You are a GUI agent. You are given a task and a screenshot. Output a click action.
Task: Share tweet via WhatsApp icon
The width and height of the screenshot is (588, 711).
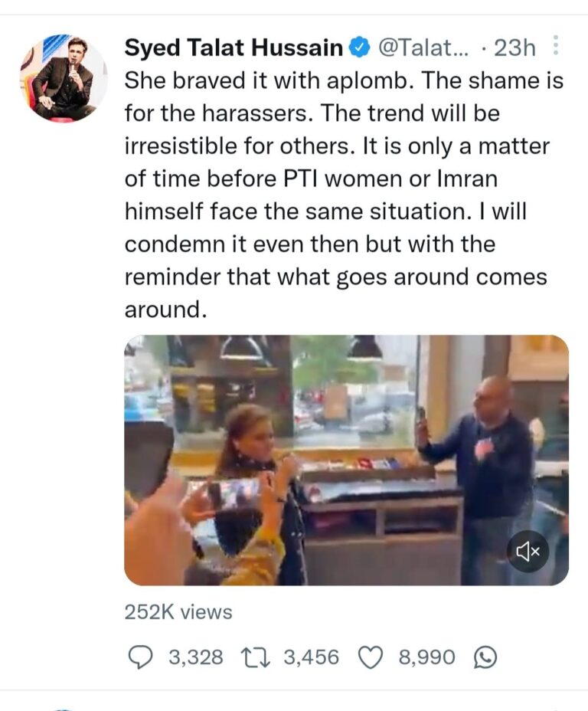tap(485, 658)
